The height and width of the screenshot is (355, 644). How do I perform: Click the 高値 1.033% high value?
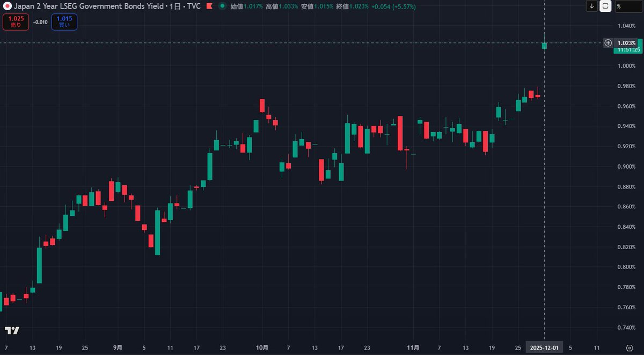point(282,6)
